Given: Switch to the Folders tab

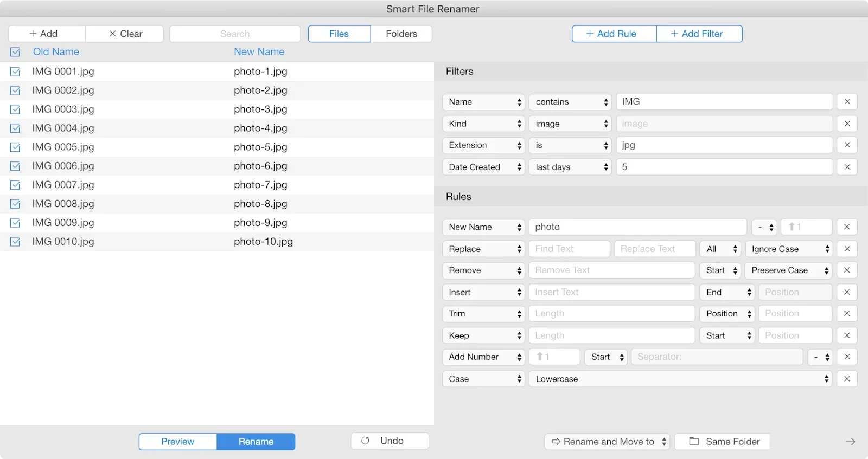Looking at the screenshot, I should point(401,34).
